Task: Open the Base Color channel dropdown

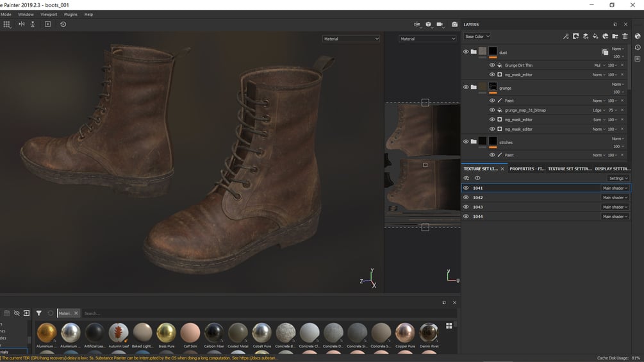Action: pyautogui.click(x=477, y=37)
